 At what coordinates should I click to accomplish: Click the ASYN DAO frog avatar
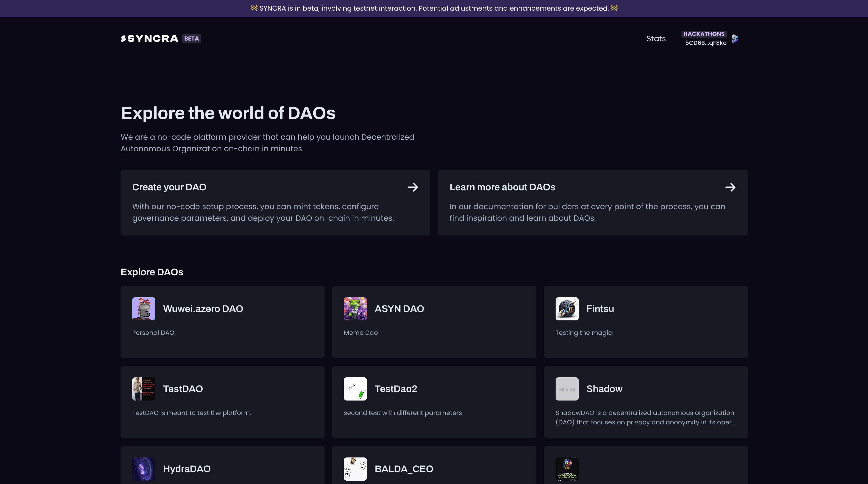point(355,309)
